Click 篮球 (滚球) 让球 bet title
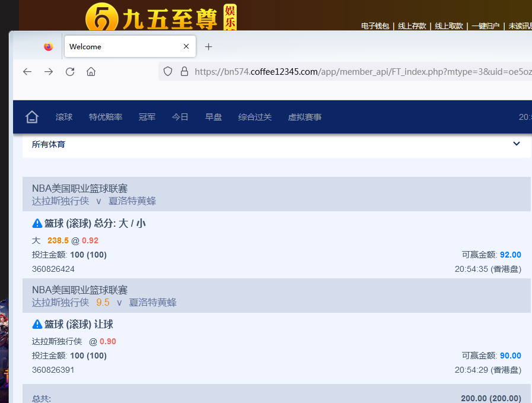The image size is (532, 403). [79, 325]
